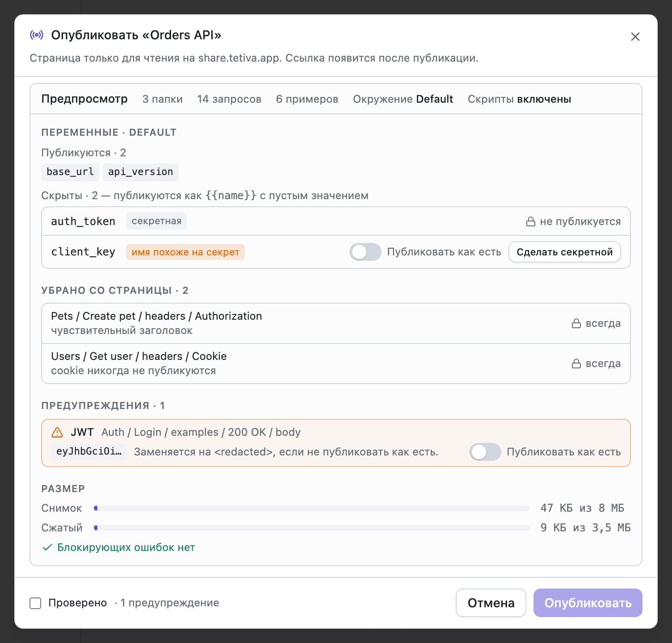The height and width of the screenshot is (643, 672).
Task: Click the base_url variable chip
Action: click(70, 172)
